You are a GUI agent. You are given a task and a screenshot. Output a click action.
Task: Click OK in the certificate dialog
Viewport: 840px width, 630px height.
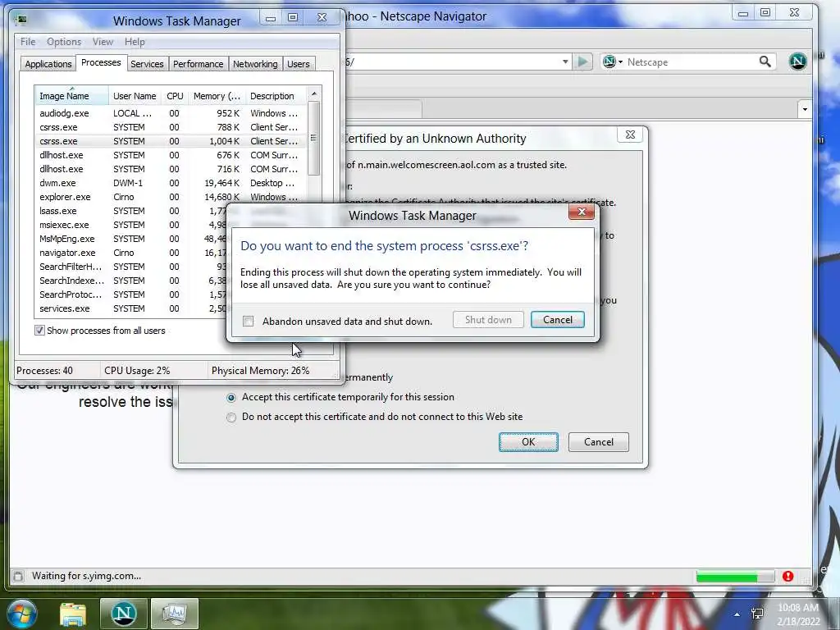tap(528, 442)
